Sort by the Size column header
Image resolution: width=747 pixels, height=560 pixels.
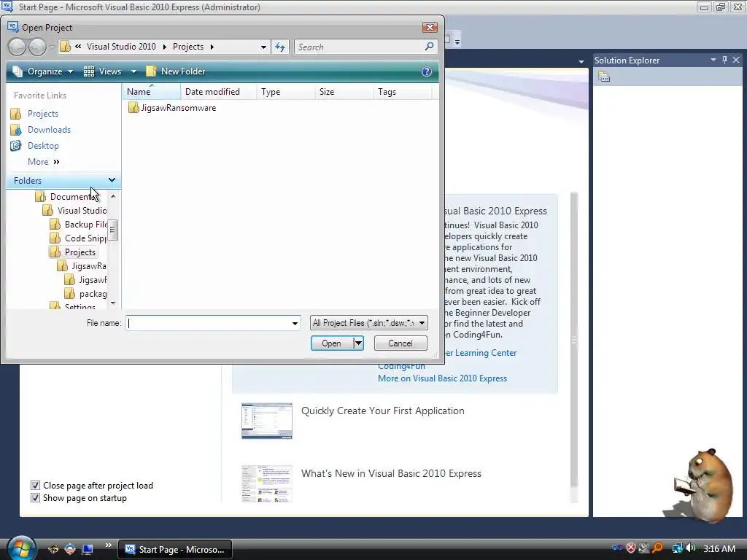point(344,91)
